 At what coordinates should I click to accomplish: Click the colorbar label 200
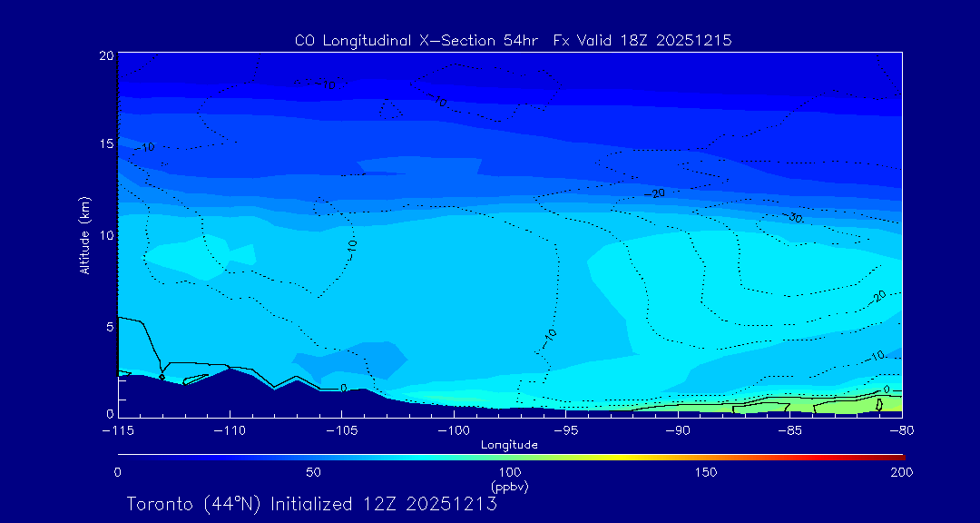(903, 472)
